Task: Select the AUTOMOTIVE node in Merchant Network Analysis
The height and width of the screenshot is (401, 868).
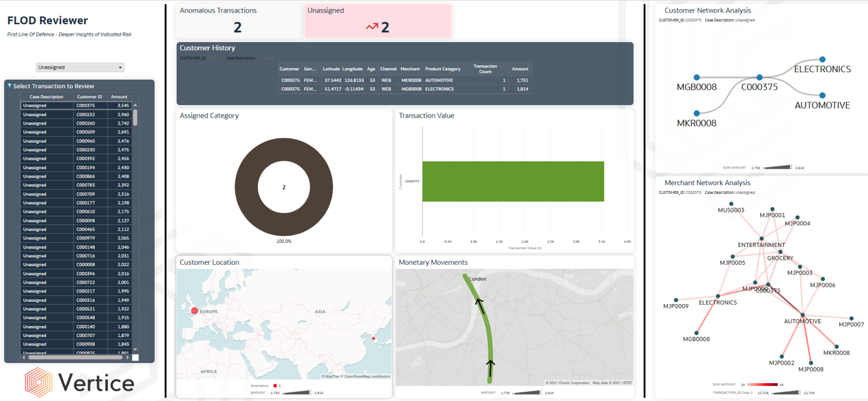Action: pyautogui.click(x=803, y=315)
